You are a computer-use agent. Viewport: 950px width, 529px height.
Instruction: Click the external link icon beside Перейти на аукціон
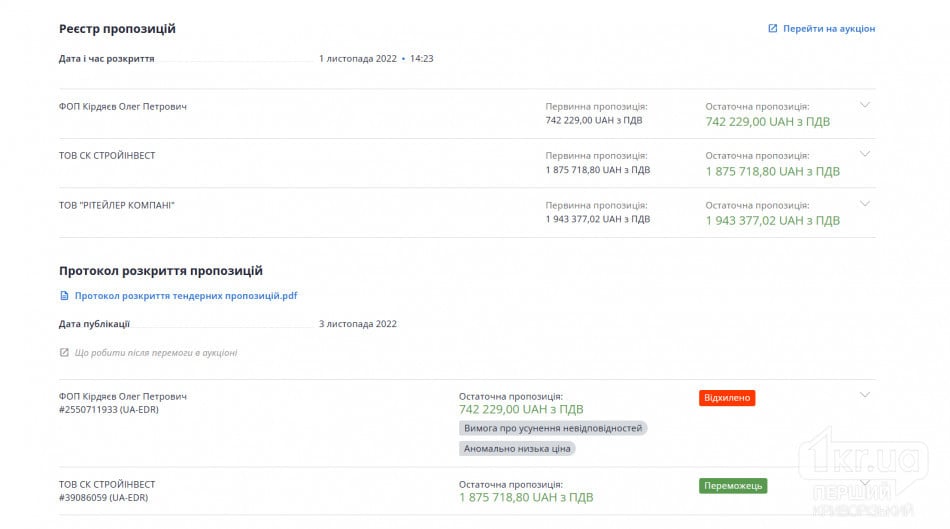point(772,28)
